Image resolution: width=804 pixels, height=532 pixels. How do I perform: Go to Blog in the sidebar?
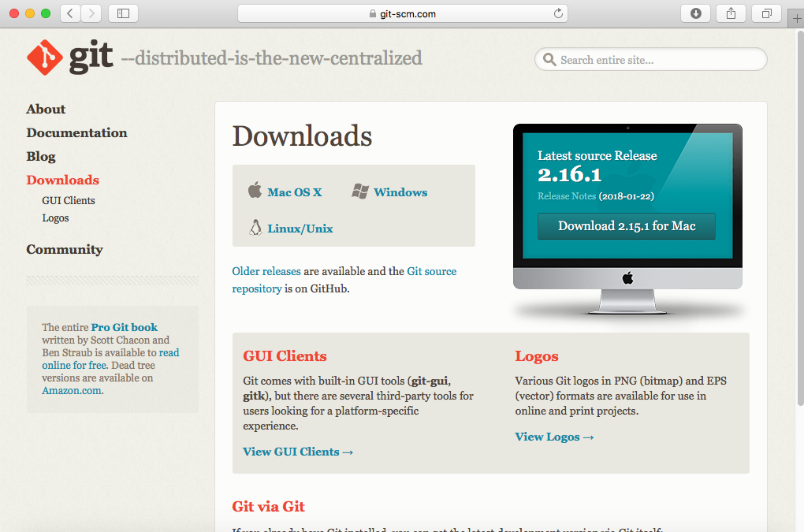coord(41,156)
